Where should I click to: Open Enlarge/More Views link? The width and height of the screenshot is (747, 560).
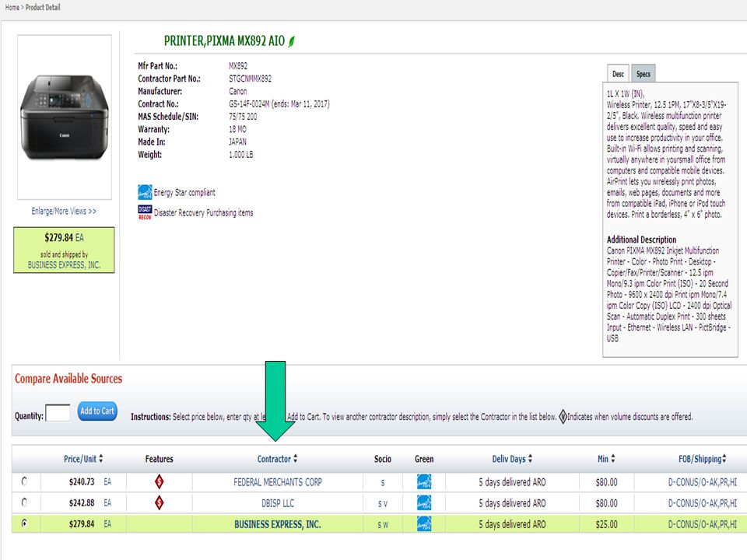click(x=64, y=211)
